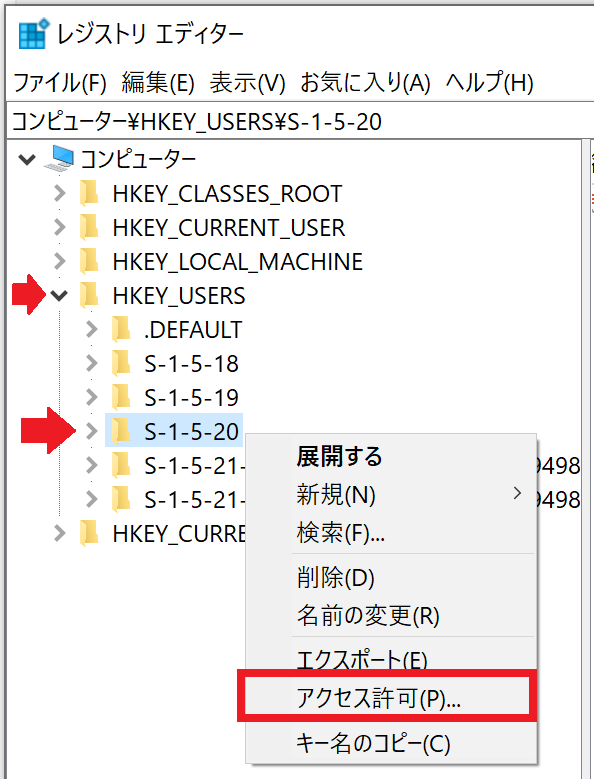The image size is (594, 779).
Task: Select the S-1-5-19 key
Action: 191,397
